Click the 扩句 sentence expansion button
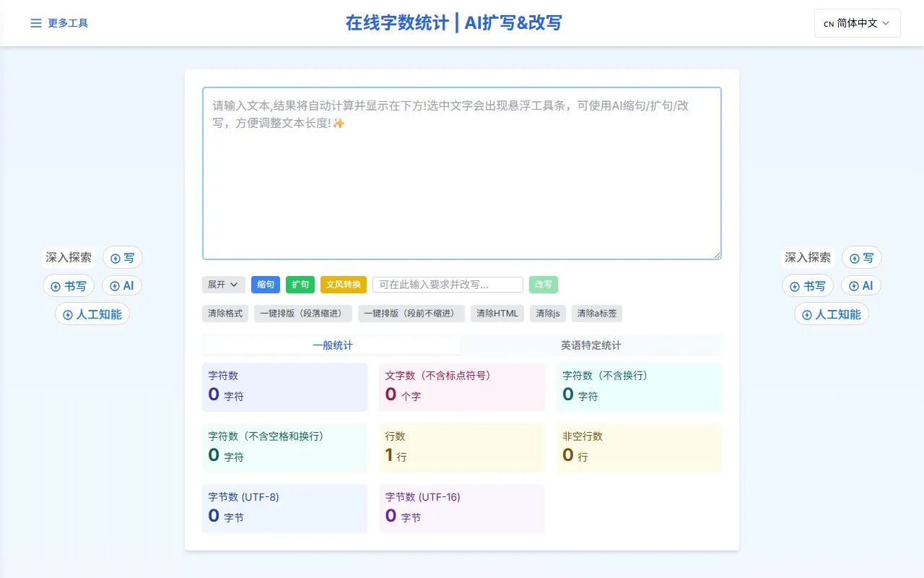This screenshot has height=578, width=924. coord(300,284)
